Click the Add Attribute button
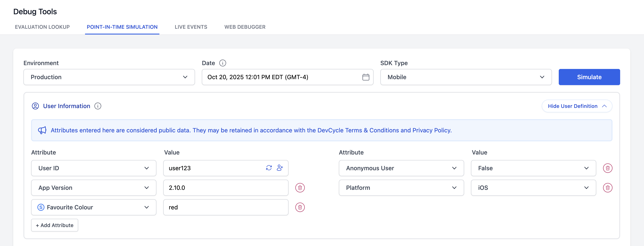Viewport: 644px width, 246px height. coord(55,225)
